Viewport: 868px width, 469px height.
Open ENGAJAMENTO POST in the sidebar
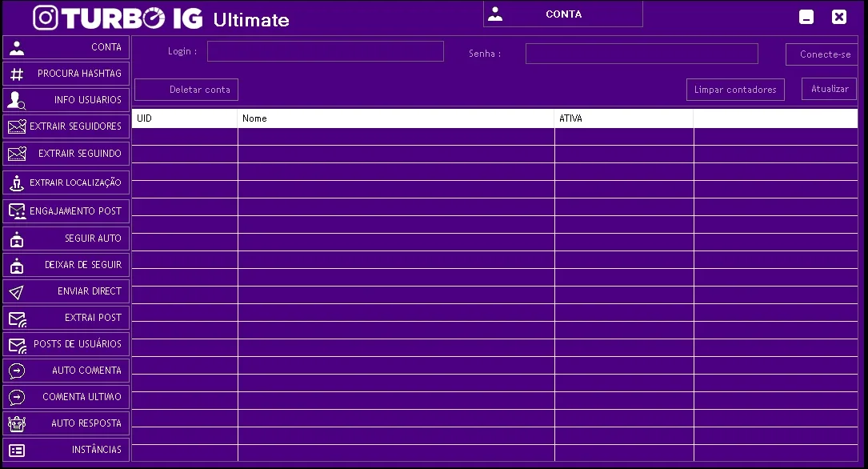(66, 211)
